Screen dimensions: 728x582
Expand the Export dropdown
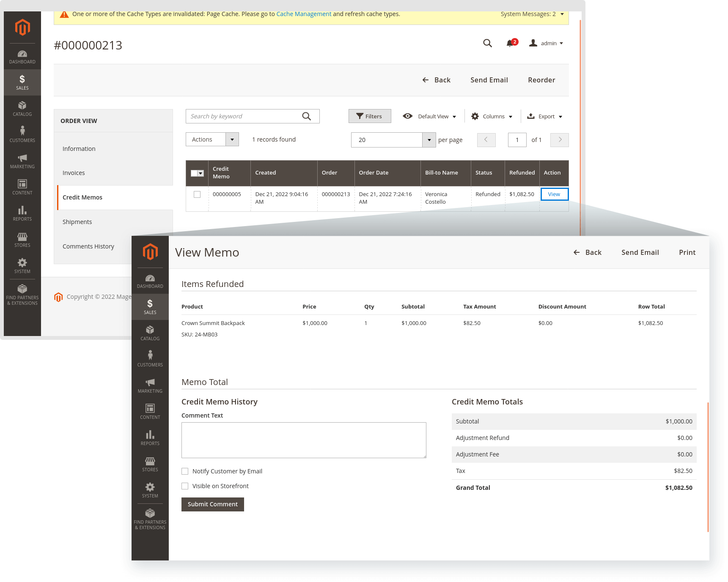click(545, 116)
